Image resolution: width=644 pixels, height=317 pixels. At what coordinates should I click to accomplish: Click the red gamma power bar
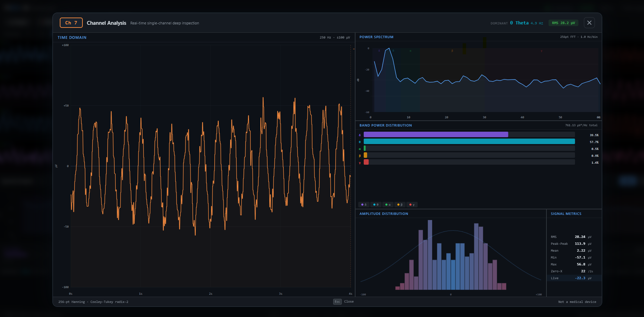click(x=366, y=162)
